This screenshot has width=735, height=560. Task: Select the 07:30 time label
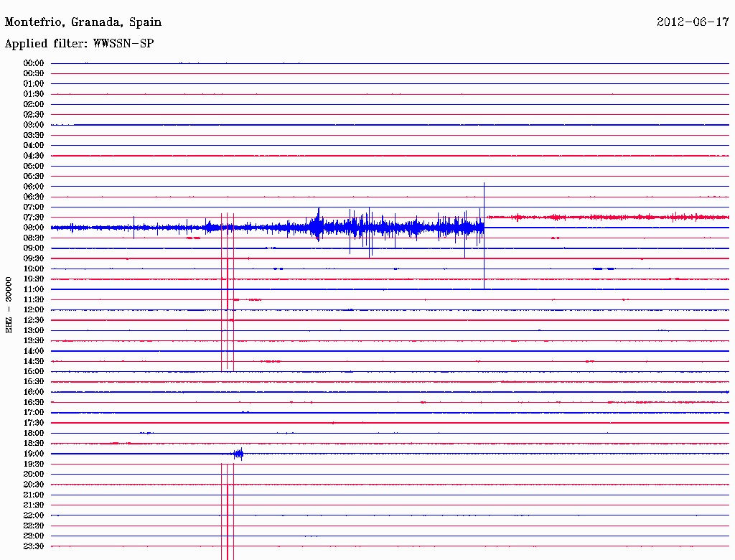pyautogui.click(x=34, y=218)
